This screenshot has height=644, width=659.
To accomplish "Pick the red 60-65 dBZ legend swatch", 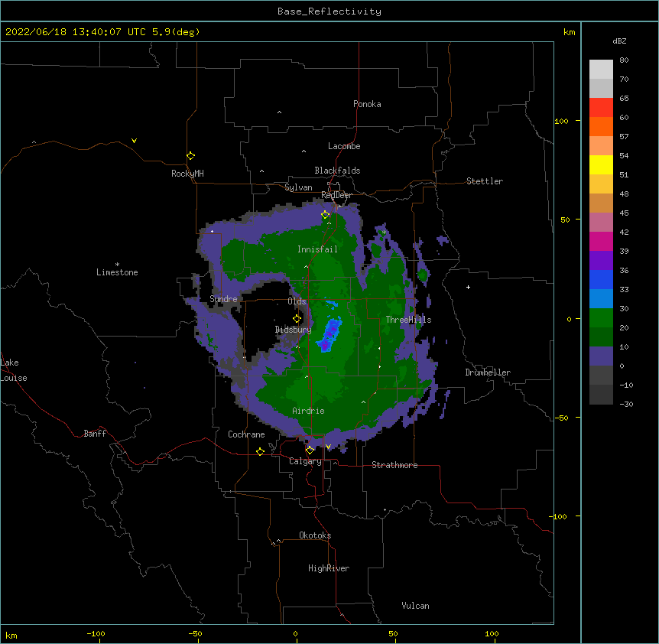I will pos(601,108).
